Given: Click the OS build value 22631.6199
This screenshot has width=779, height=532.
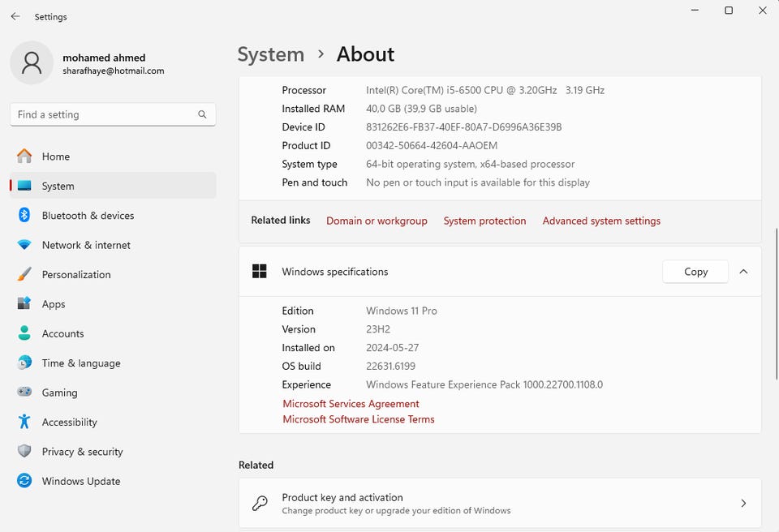Looking at the screenshot, I should (x=390, y=366).
